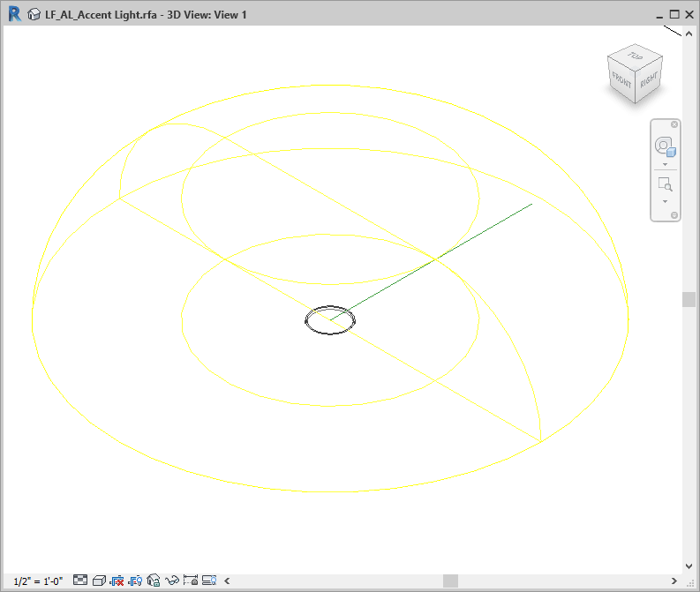
Task: Click the FRONT face of ViewCube
Action: (x=621, y=80)
